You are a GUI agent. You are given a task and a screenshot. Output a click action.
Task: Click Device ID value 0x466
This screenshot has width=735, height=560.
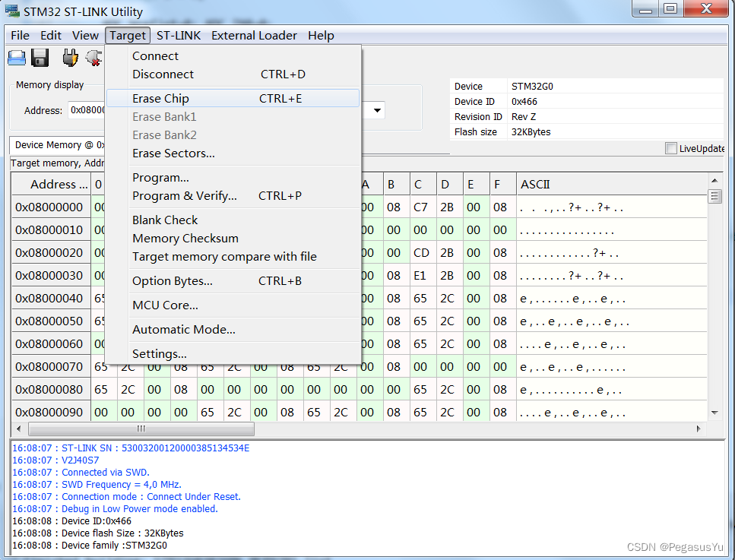[524, 102]
